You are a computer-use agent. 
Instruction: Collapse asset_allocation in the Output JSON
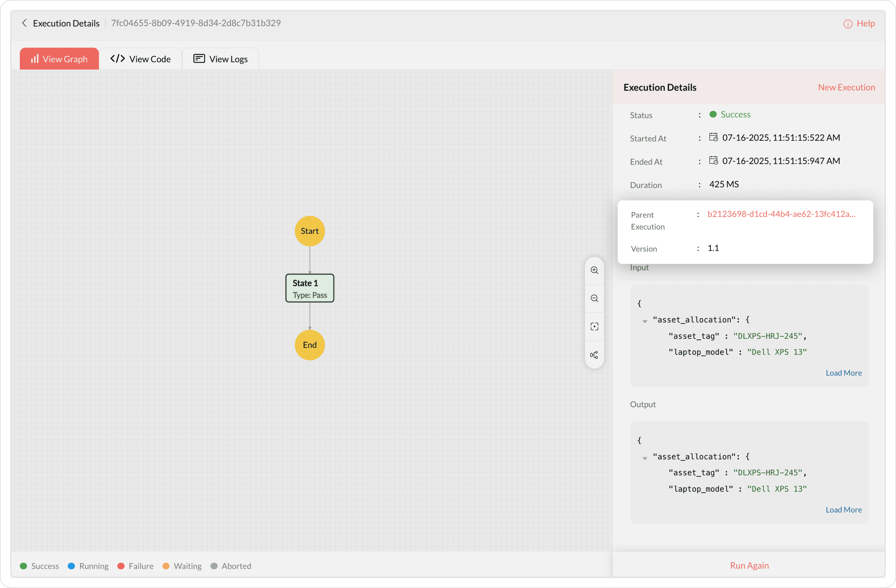(644, 458)
